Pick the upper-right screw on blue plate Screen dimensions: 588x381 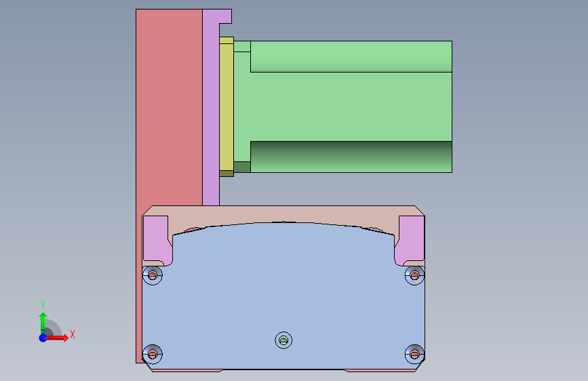pos(414,276)
